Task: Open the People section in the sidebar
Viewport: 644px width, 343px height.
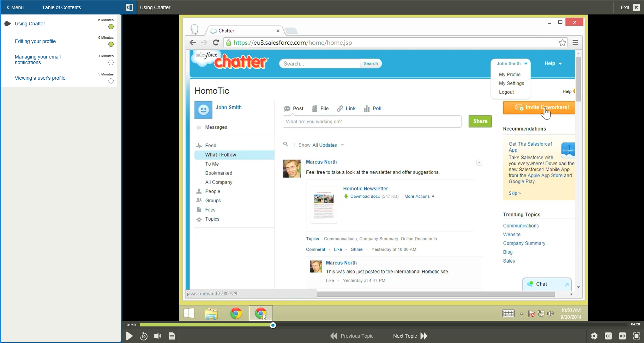Action: [212, 191]
